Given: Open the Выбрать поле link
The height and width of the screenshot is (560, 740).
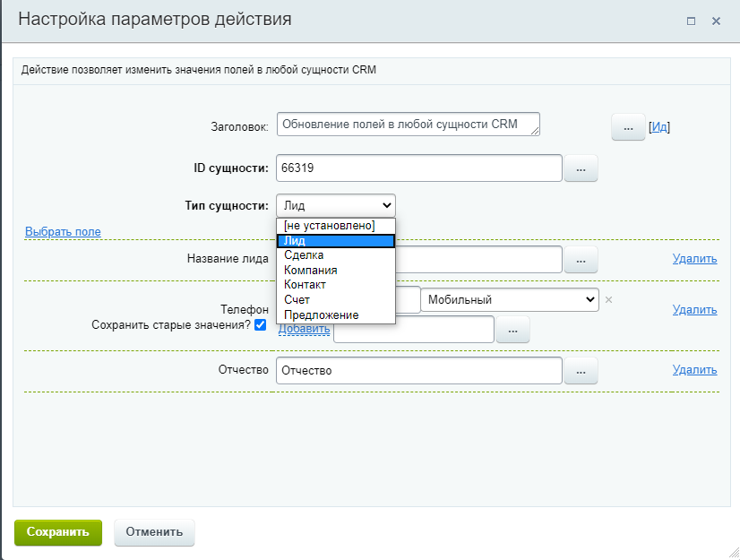Looking at the screenshot, I should coord(63,232).
